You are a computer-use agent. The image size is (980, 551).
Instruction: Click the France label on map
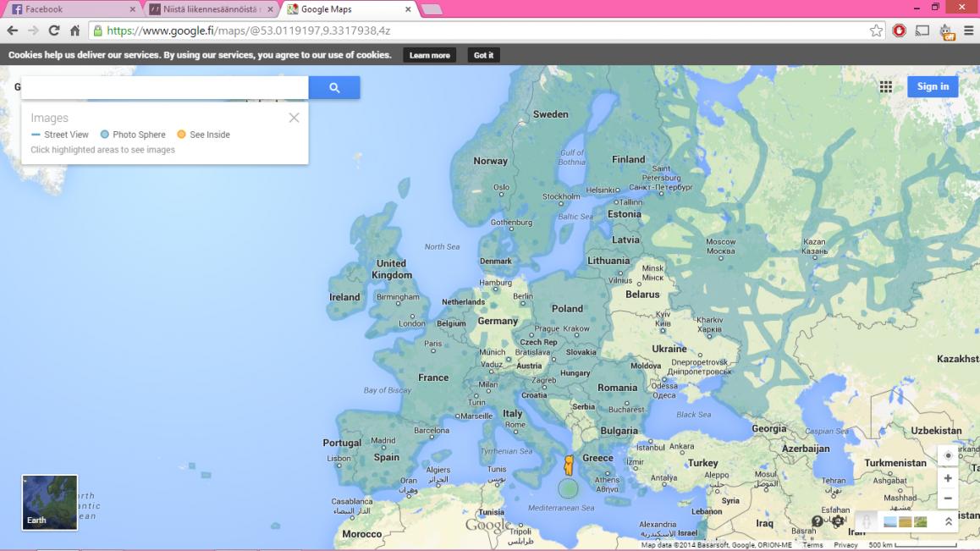(x=433, y=377)
